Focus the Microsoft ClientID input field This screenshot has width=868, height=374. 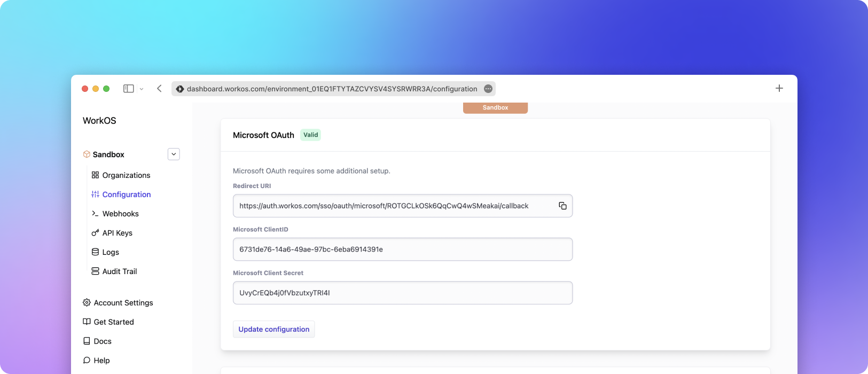[x=403, y=250]
